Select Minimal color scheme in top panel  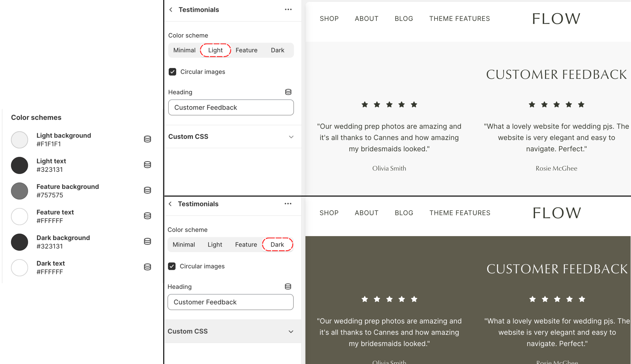(x=184, y=50)
